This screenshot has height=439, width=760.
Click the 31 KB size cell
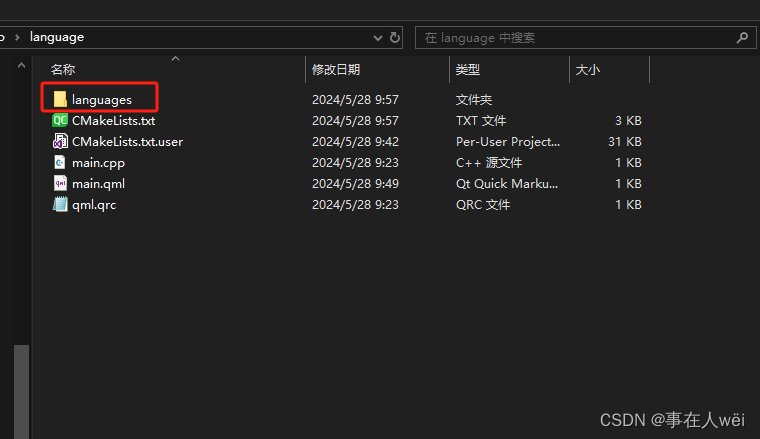click(x=625, y=142)
